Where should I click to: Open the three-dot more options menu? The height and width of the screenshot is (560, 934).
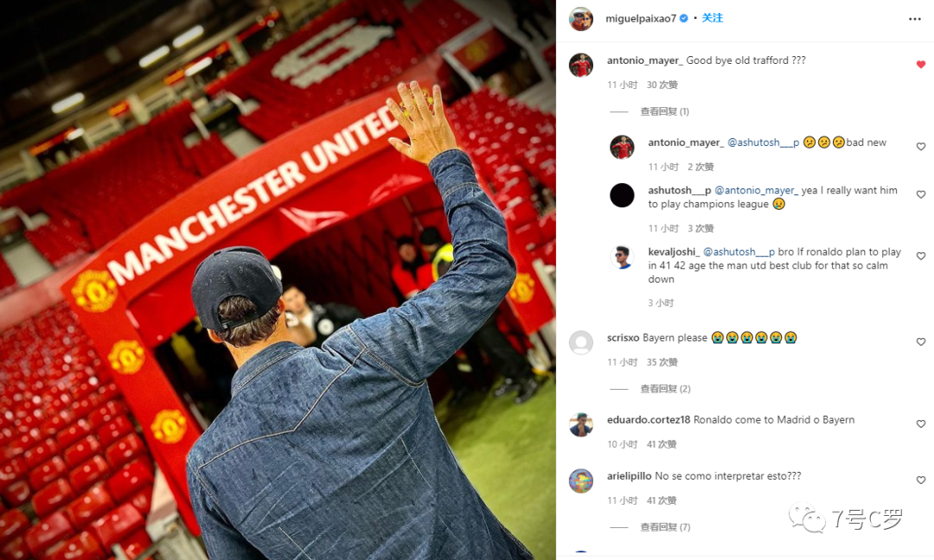(914, 19)
